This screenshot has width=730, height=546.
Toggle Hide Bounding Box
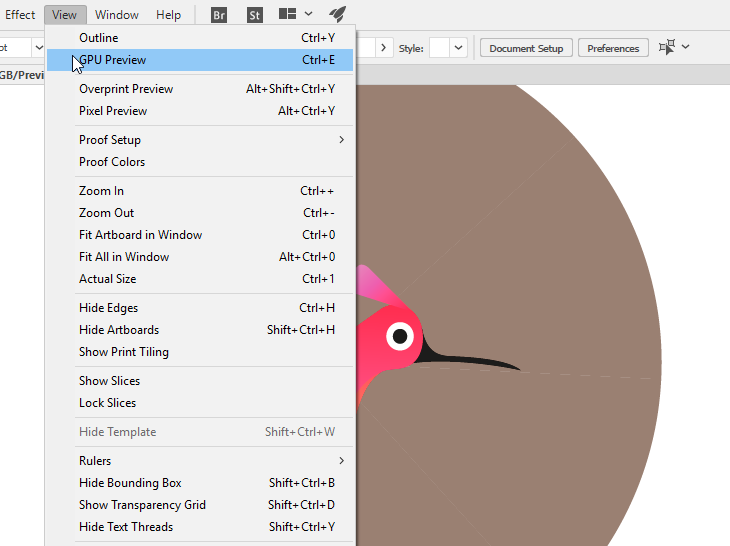tap(200, 483)
